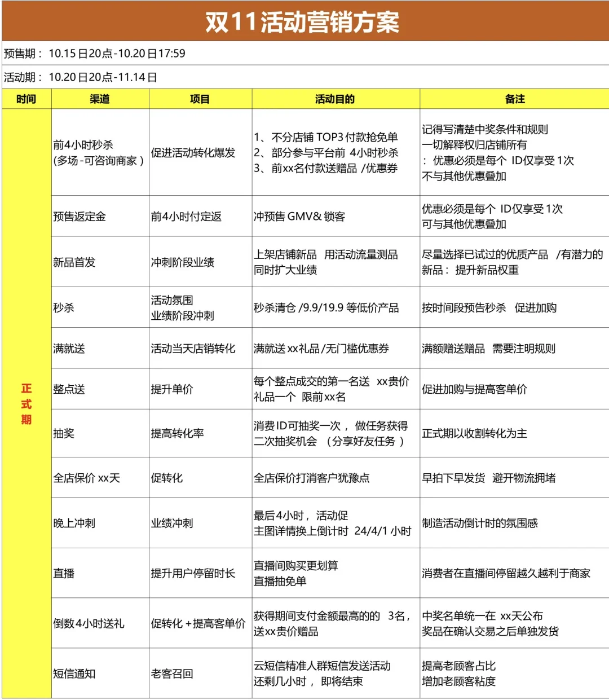The width and height of the screenshot is (609, 700).
Task: Click the '消费者在直播间停留越久' note cell
Action: [x=514, y=573]
